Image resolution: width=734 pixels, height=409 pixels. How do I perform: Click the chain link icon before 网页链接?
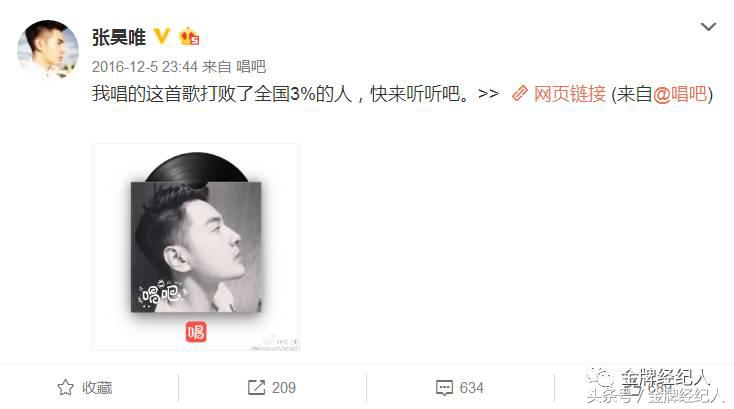520,94
